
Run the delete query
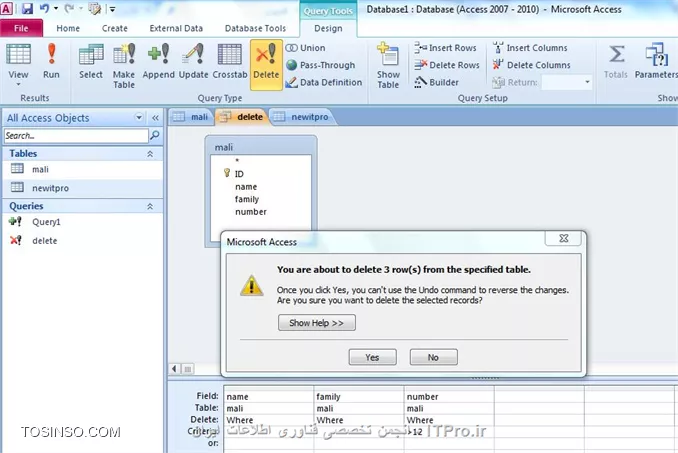[51, 61]
